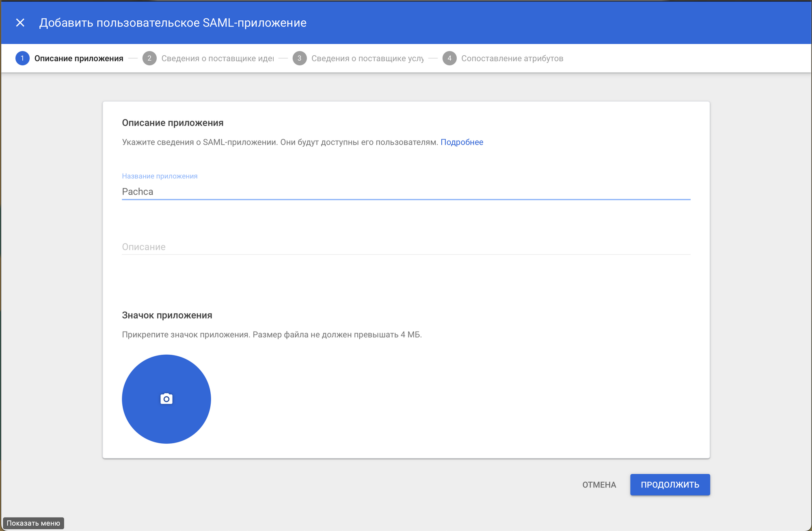Click into the 'Описание' text field
Image resolution: width=812 pixels, height=531 pixels.
(x=406, y=247)
